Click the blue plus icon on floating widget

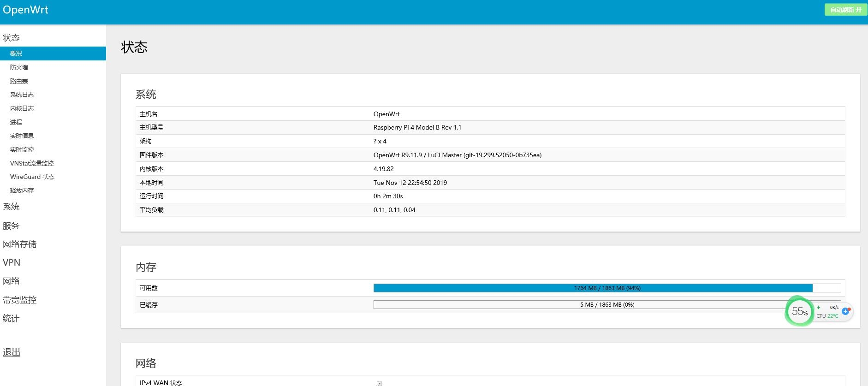[x=845, y=311]
